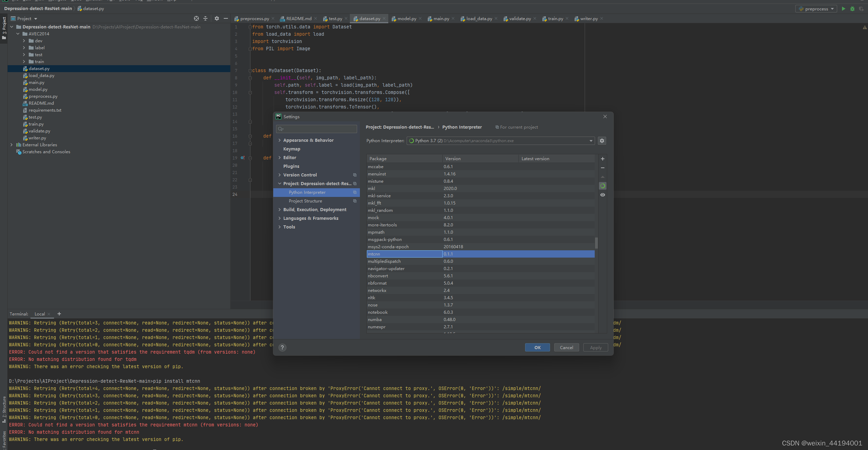The width and height of the screenshot is (868, 450).
Task: Expand Build, Execution, Deployment settings
Action: (280, 210)
